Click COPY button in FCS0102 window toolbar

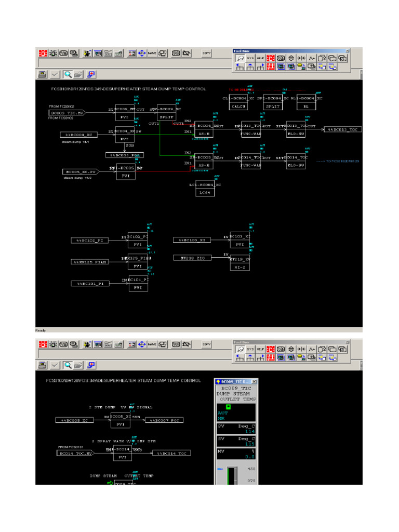tap(206, 344)
